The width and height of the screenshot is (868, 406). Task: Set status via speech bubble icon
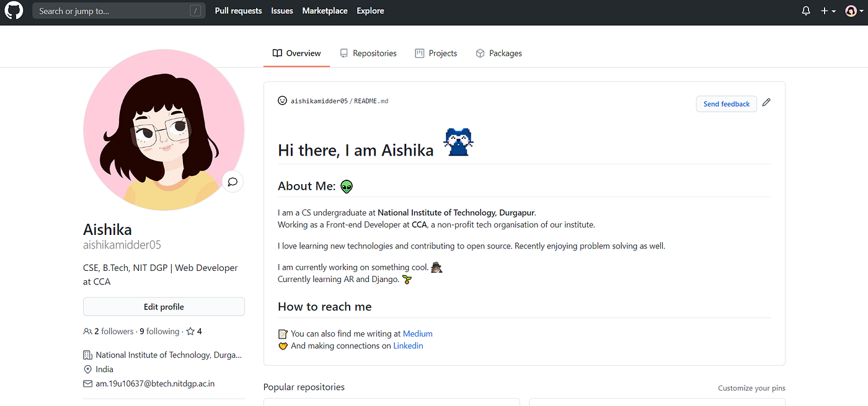(x=233, y=182)
